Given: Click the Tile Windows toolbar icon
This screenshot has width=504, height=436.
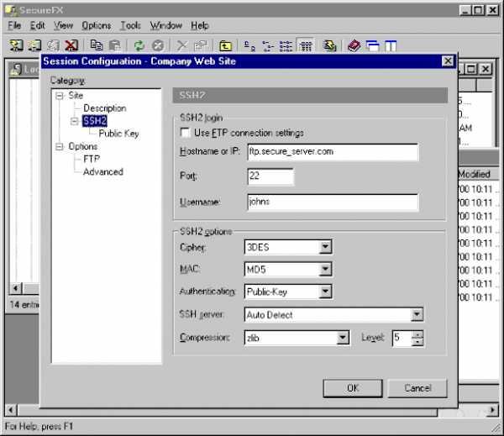Looking at the screenshot, I should click(x=391, y=45).
